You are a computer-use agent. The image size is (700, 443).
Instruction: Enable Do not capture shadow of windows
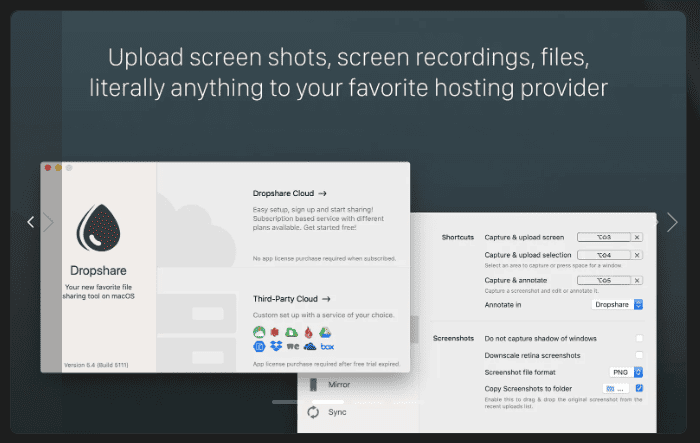(639, 338)
